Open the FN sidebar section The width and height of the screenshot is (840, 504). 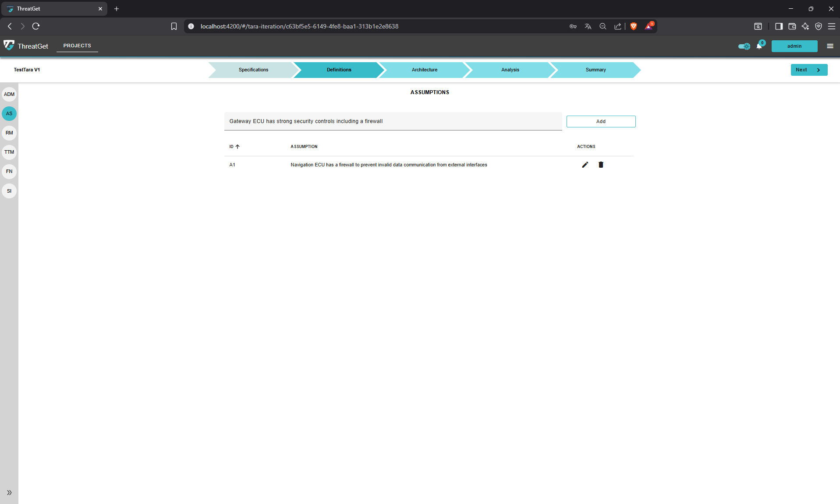point(9,171)
